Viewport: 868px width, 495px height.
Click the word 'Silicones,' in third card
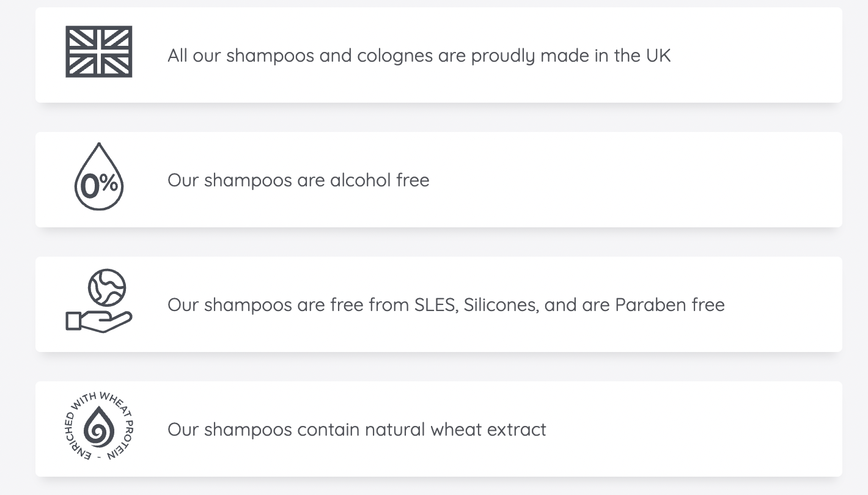coord(501,305)
